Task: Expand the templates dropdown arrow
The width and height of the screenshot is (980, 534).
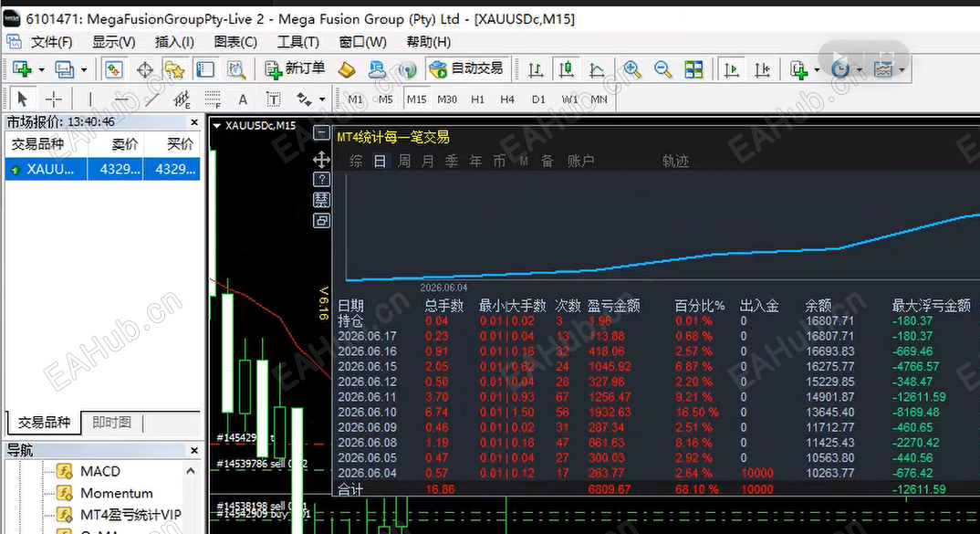Action: [902, 70]
